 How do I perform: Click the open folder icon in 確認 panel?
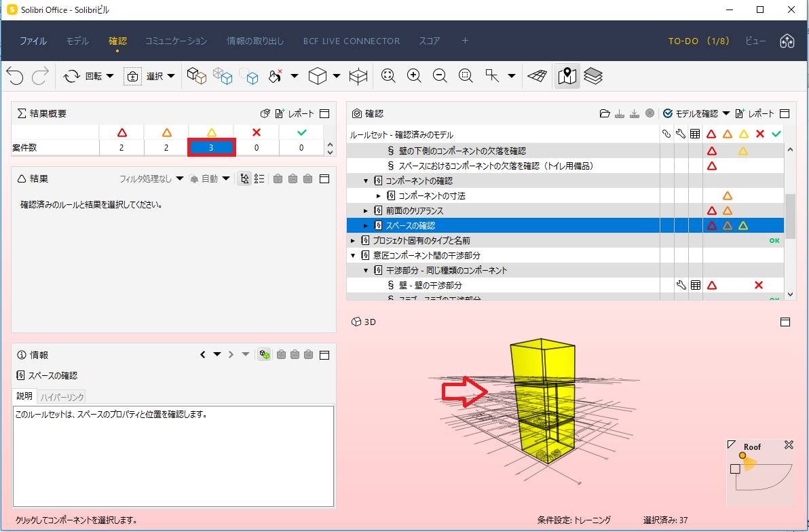tap(605, 113)
